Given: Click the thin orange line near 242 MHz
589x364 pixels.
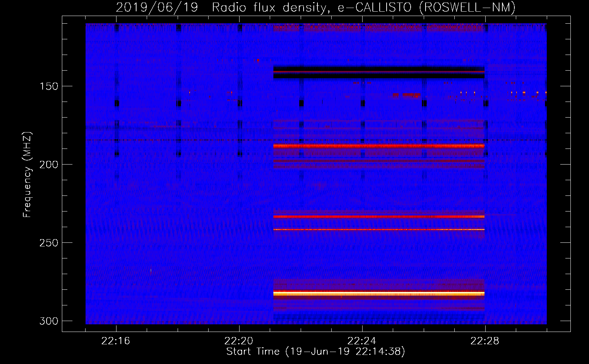Looking at the screenshot, I should pyautogui.click(x=379, y=230).
